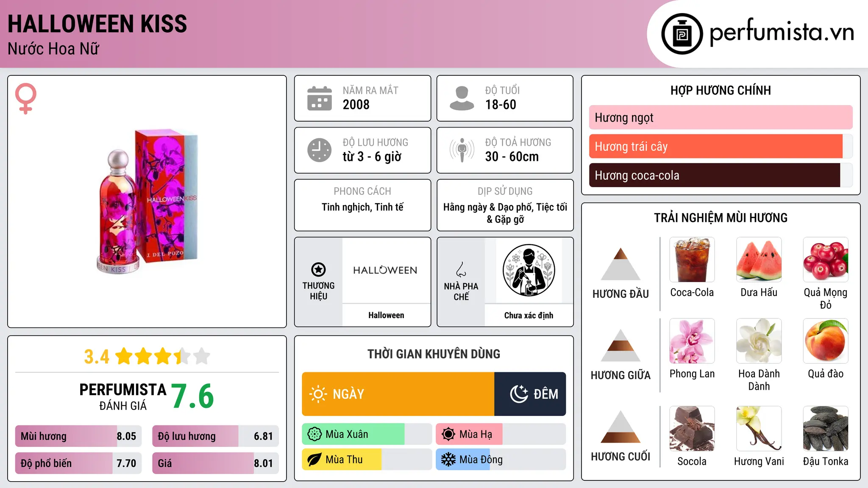Click the launch year 2008

coord(356,105)
